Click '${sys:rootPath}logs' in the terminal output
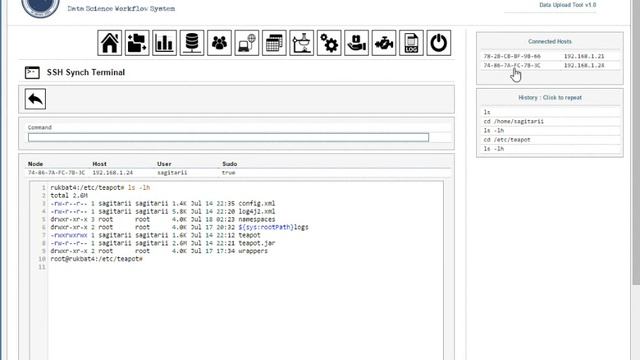This screenshot has width=640, height=360. coord(273,227)
